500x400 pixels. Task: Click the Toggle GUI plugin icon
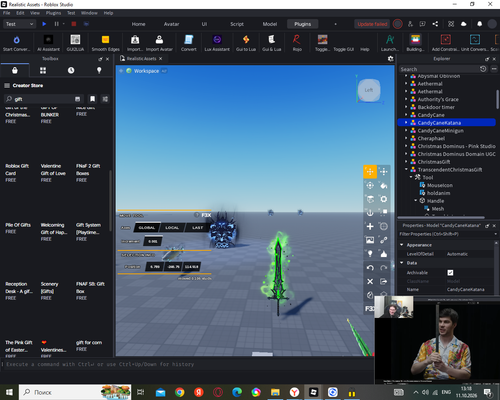(x=344, y=49)
